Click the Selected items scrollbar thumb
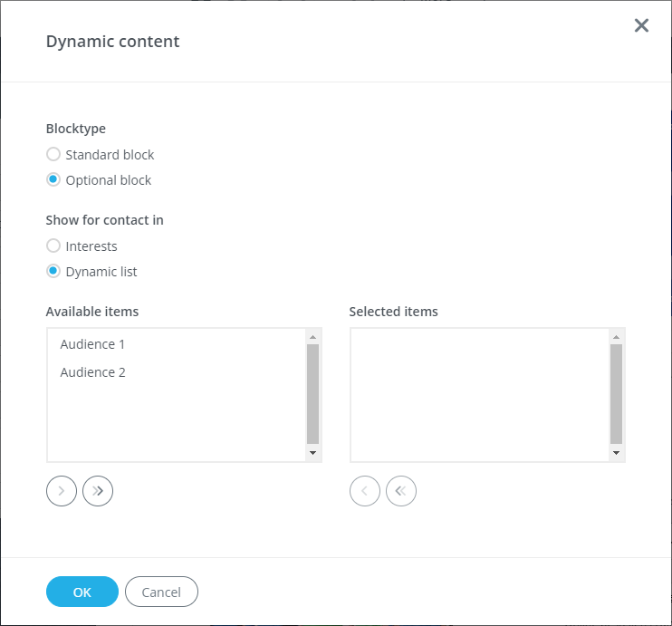Screen dimensions: 672x626 tap(616, 393)
